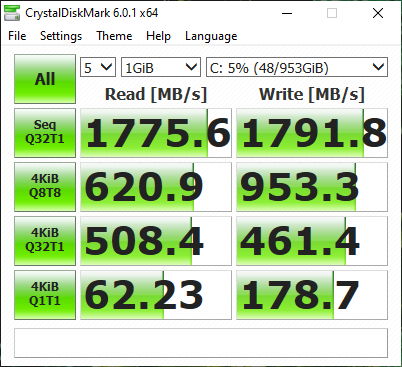
Task: Open the Settings menu
Action: click(61, 36)
